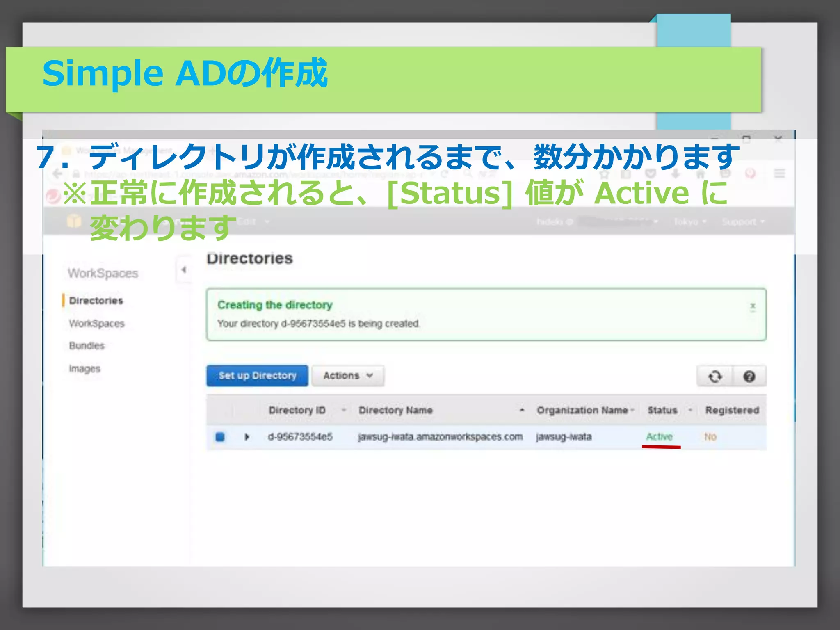Open the Tokyo region dropdown
The image size is (840, 630).
click(x=690, y=222)
